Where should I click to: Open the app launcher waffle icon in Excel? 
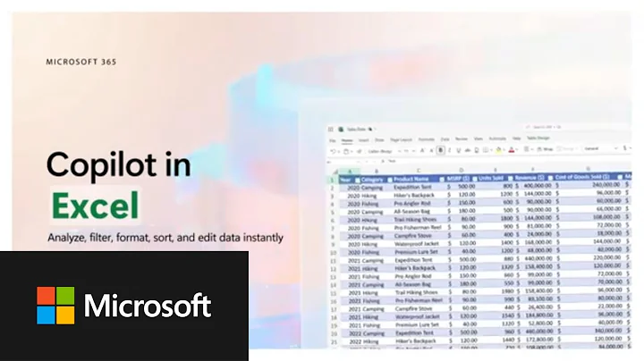tap(331, 130)
